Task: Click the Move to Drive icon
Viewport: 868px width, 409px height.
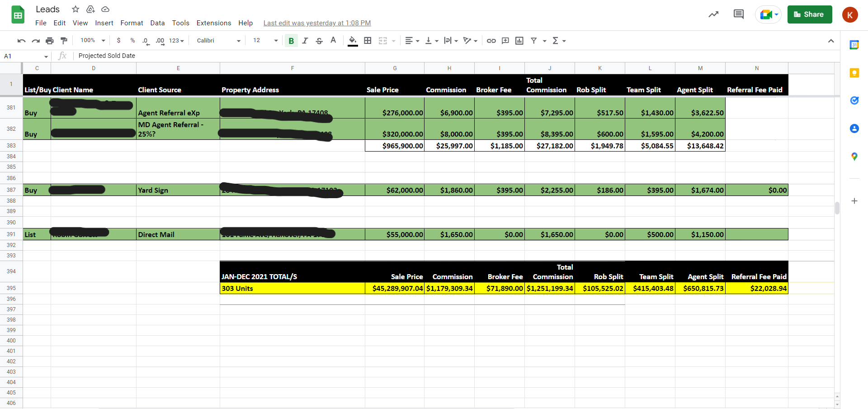Action: coord(90,9)
